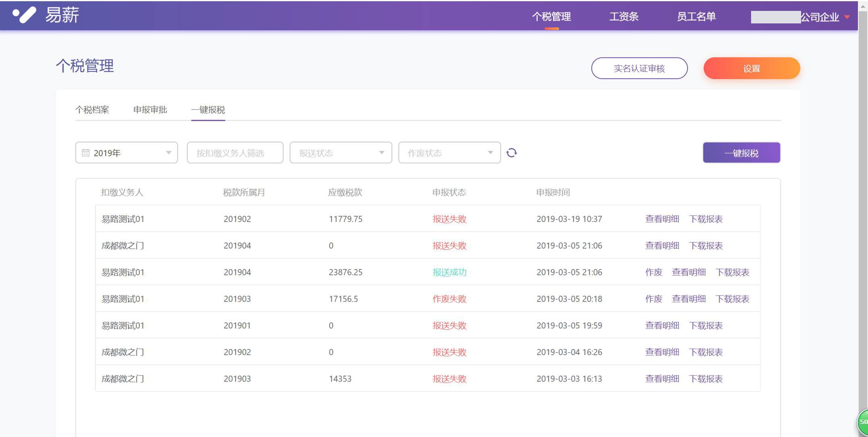Open the company account dropdown arrow
Screen dimensions: 868x437
pos(847,17)
